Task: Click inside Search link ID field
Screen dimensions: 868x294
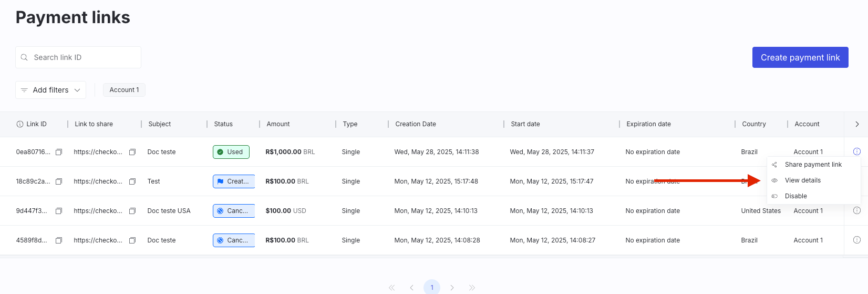Action: pos(78,57)
